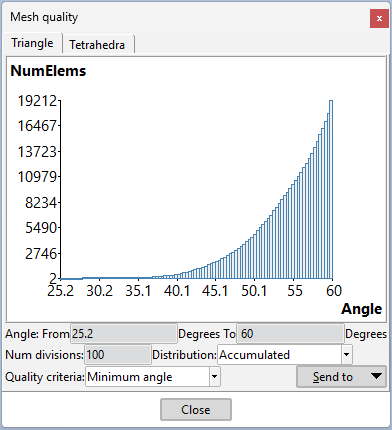Image resolution: width=392 pixels, height=430 pixels.
Task: Click the NumElems axis title
Action: tap(48, 71)
